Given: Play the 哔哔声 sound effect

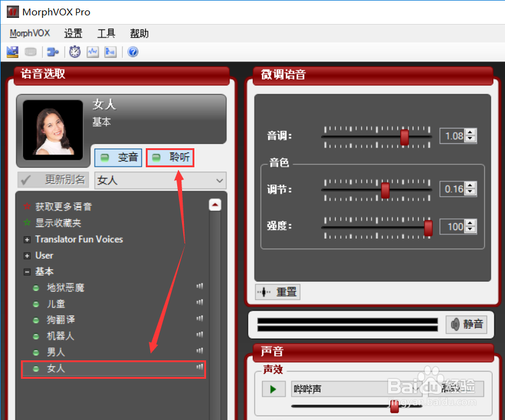Looking at the screenshot, I should click(x=274, y=389).
